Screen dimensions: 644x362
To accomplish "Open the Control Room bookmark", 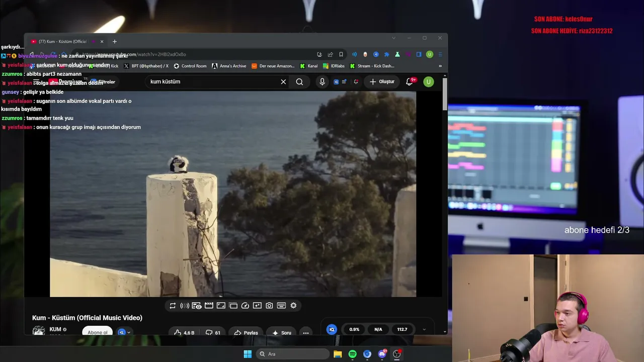I will tap(190, 66).
